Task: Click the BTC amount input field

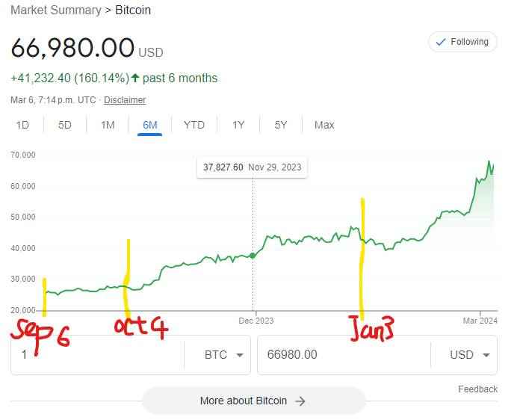Action: 97,355
